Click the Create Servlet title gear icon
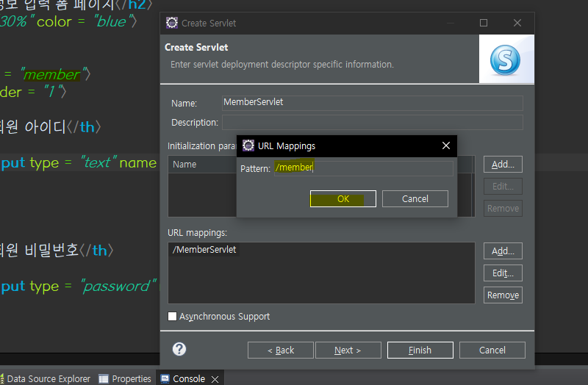 172,23
